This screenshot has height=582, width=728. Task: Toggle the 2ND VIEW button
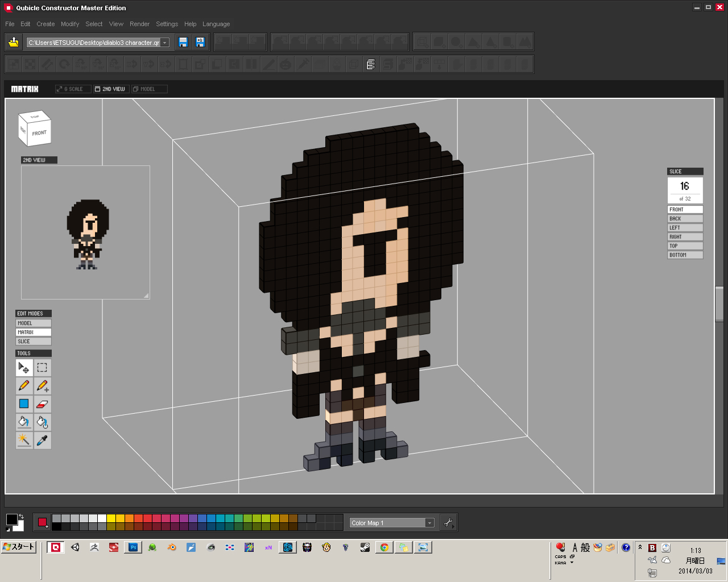pos(112,89)
